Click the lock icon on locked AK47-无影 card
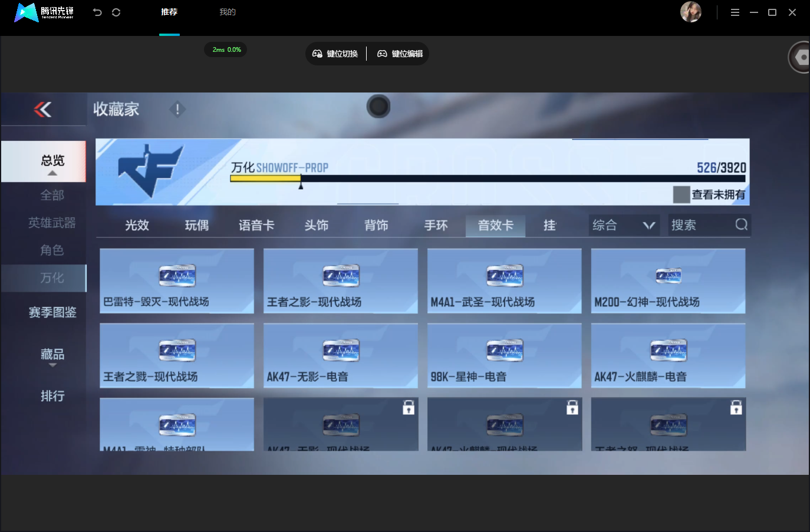Viewport: 810px width, 532px height. click(409, 407)
